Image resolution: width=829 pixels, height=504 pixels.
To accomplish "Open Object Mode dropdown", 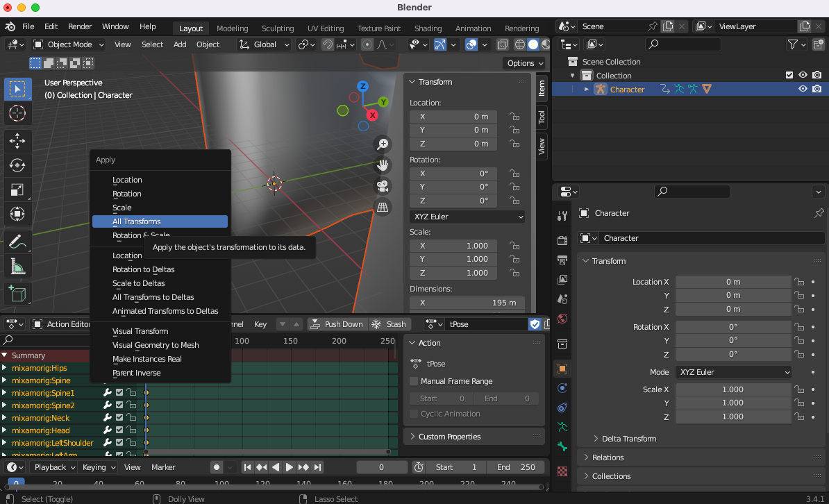I will [68, 44].
